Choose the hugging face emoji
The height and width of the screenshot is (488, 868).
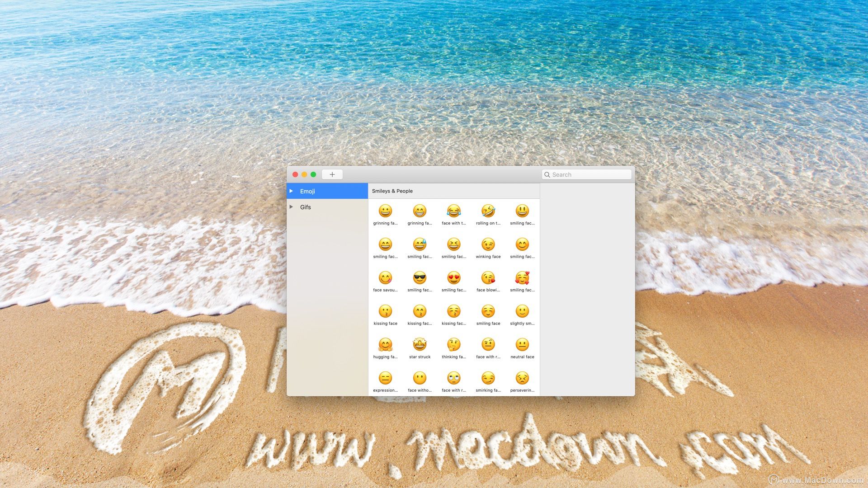385,345
